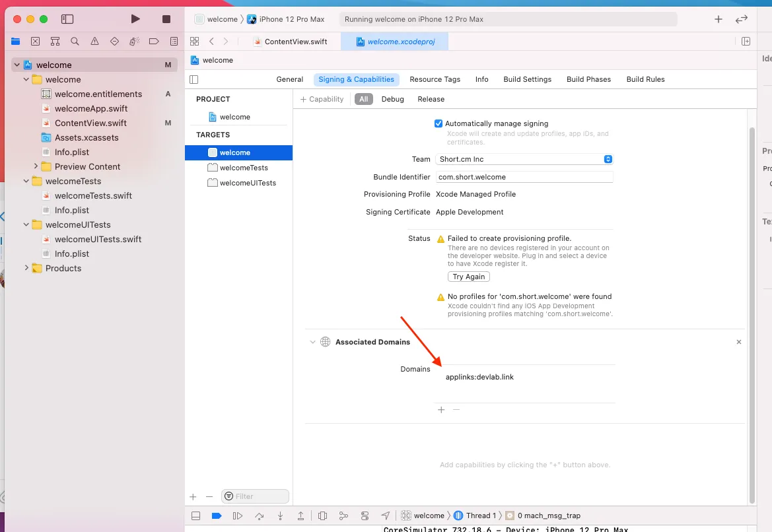Collapse the Associated Domains section
The width and height of the screenshot is (772, 532).
pyautogui.click(x=312, y=341)
